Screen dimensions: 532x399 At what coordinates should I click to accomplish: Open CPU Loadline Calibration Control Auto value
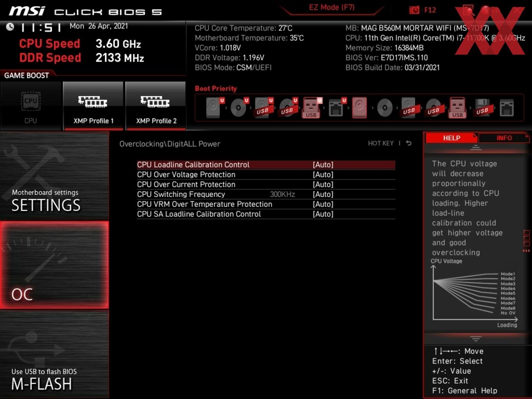(323, 165)
